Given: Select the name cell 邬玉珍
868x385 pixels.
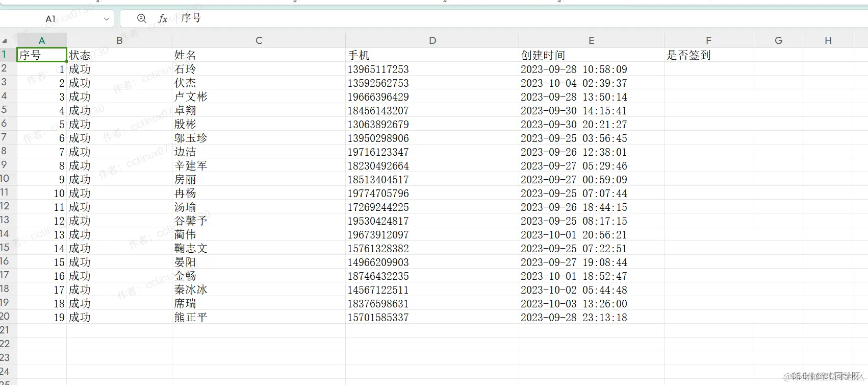Looking at the screenshot, I should [259, 138].
